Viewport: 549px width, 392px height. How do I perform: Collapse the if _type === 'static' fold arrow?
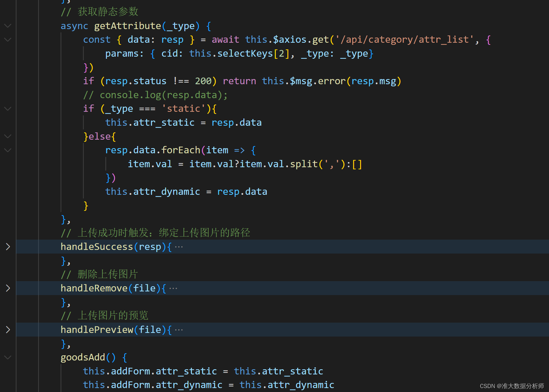pos(8,109)
